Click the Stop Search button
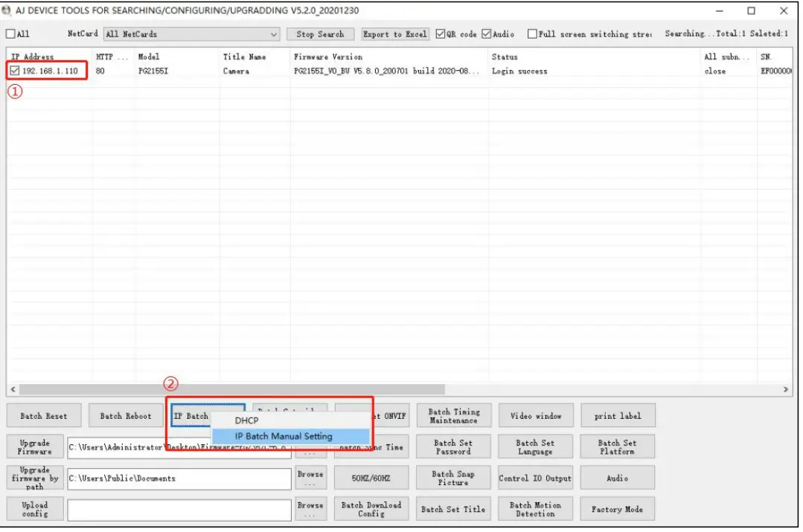The image size is (803, 532). (320, 34)
